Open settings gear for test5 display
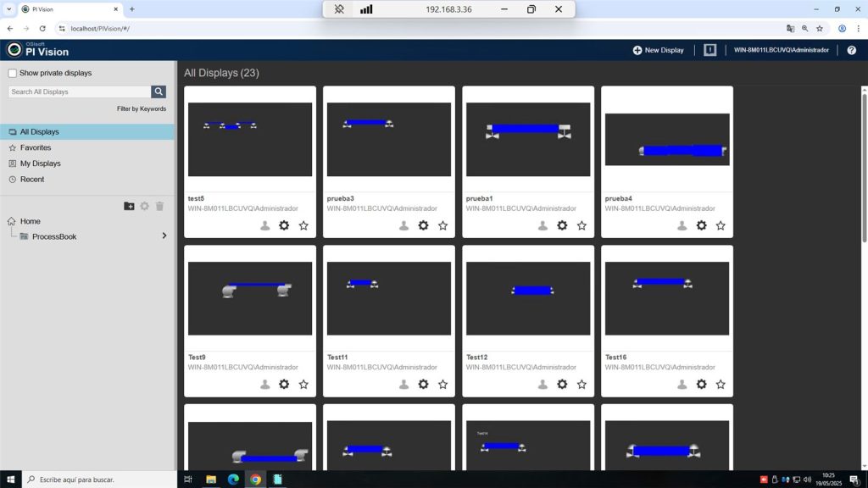Screen dimensions: 868x488 (x=284, y=225)
